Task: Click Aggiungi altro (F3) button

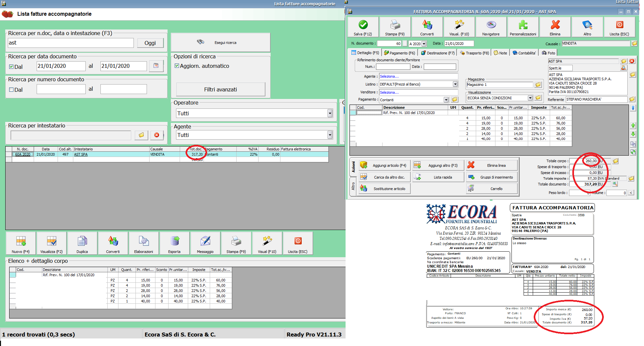Action: coord(438,165)
